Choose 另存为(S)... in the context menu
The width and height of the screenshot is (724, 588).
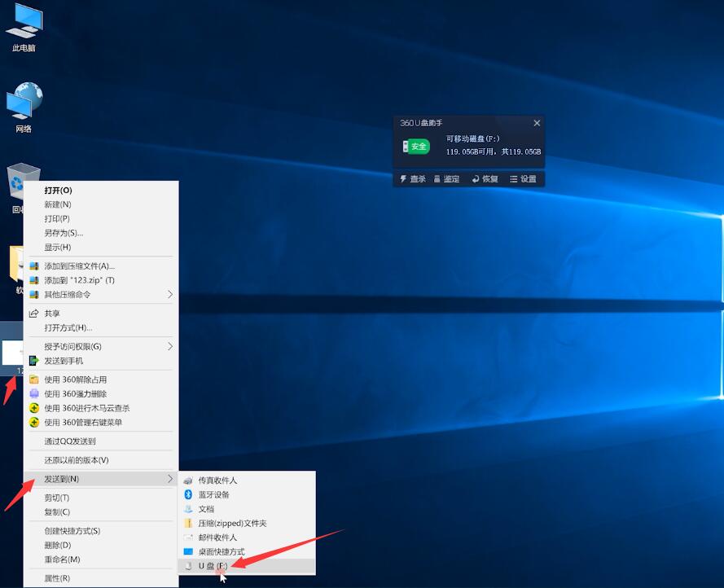click(x=101, y=233)
